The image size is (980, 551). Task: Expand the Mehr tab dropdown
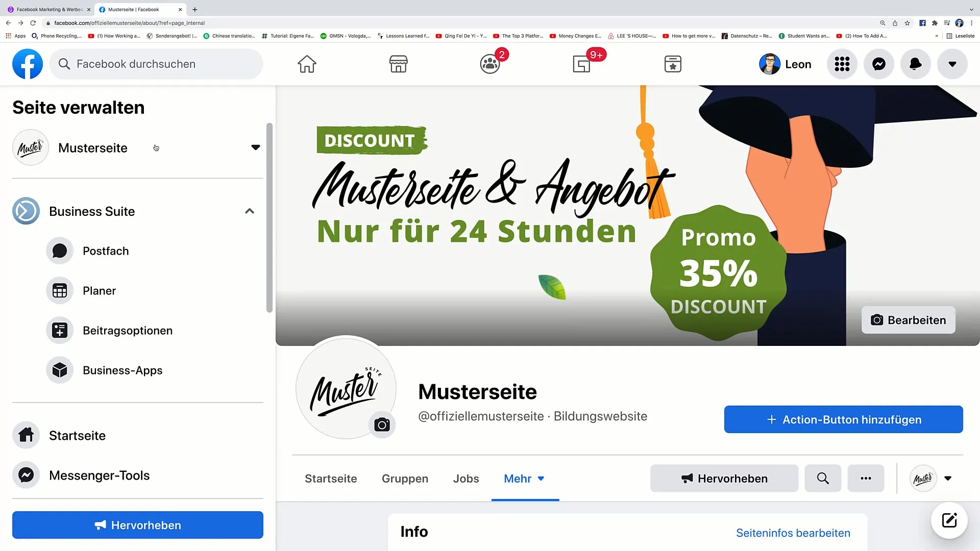[x=524, y=479]
